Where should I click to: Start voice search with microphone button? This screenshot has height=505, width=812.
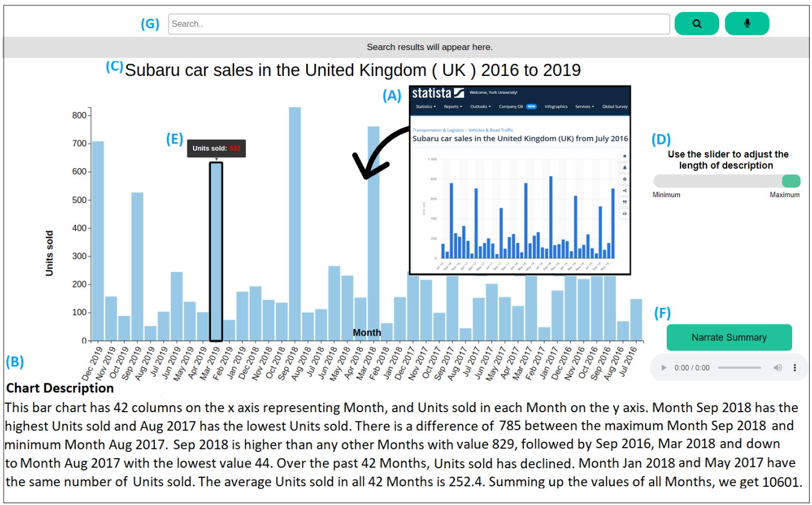pyautogui.click(x=747, y=24)
